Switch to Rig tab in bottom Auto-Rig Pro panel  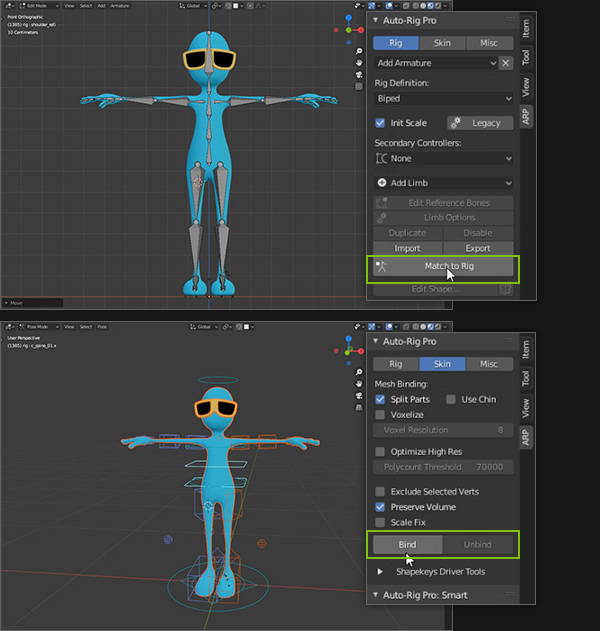(396, 364)
